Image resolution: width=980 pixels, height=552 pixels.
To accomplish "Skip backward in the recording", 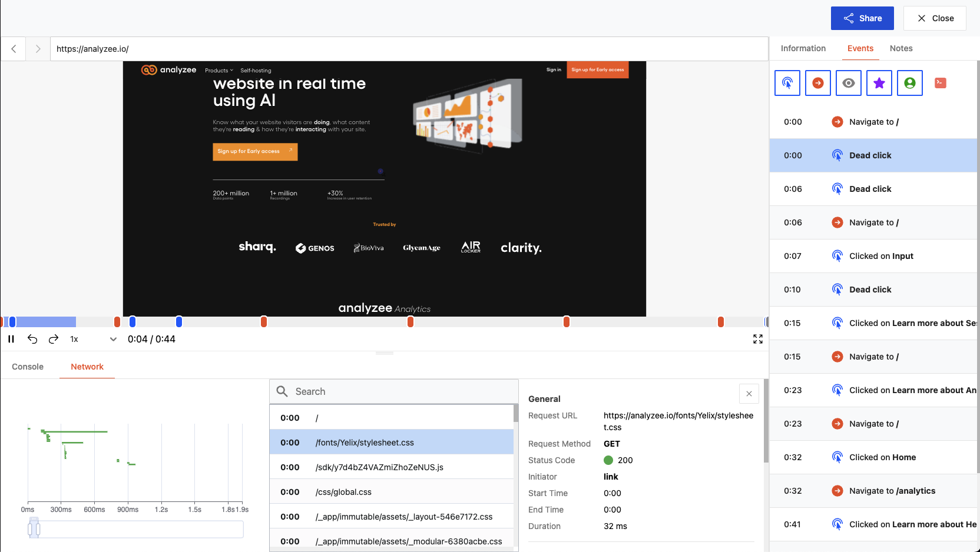I will (32, 339).
